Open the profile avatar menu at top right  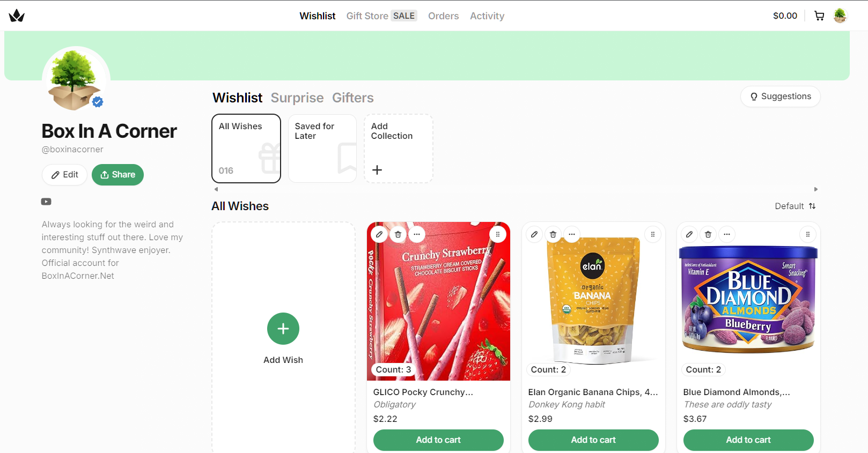click(840, 16)
